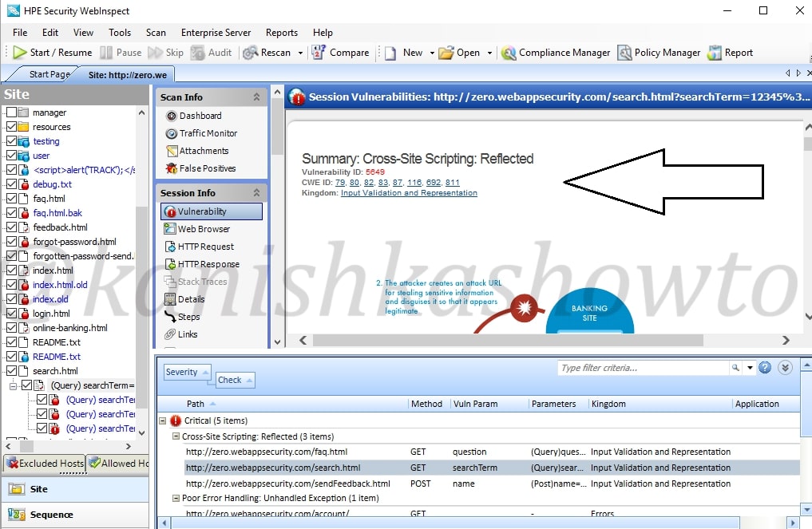Viewport: 812px width, 529px height.
Task: Click the Pause scan toolbar button
Action: point(121,53)
